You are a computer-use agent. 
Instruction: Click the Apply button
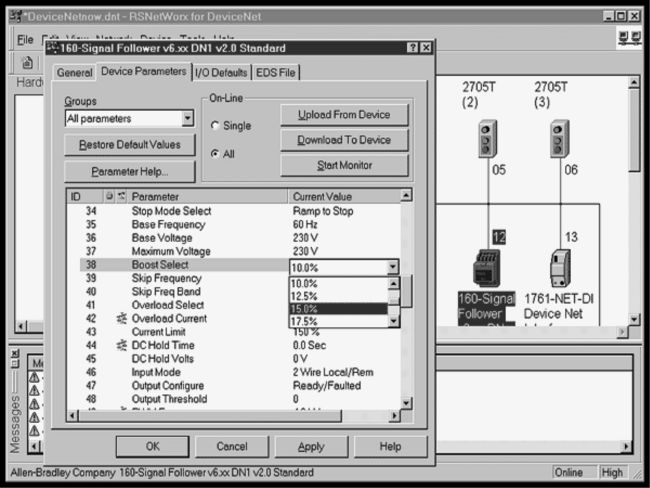coord(311,447)
